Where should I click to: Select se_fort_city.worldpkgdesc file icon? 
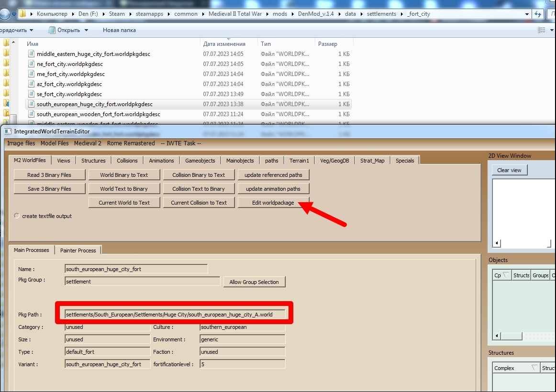[x=31, y=94]
